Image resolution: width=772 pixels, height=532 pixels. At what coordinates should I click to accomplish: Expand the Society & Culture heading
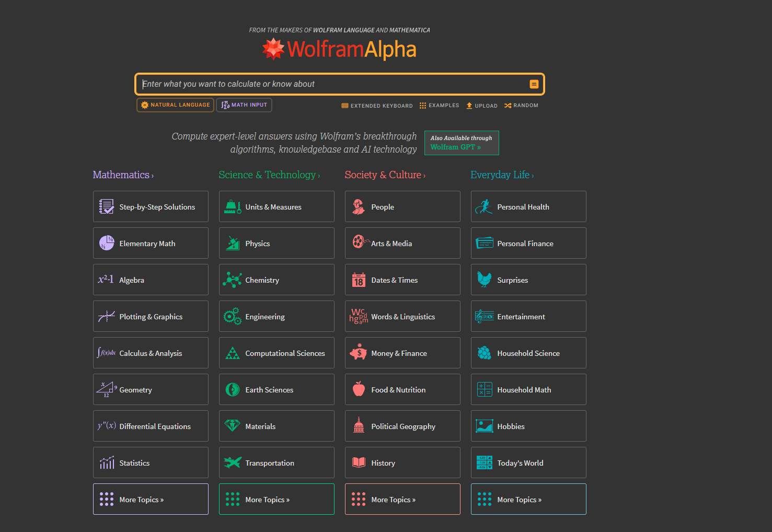tap(385, 175)
